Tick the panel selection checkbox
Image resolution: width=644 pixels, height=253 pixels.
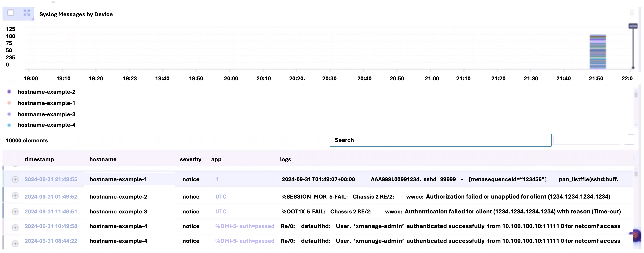11,13
